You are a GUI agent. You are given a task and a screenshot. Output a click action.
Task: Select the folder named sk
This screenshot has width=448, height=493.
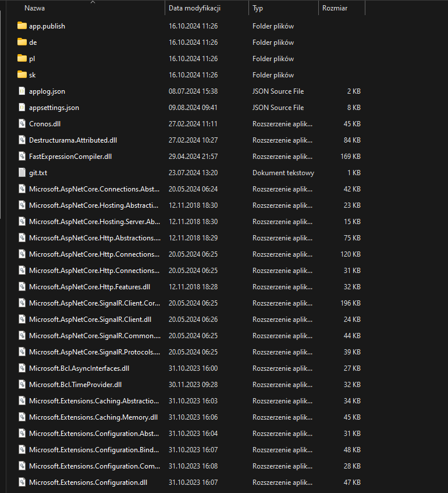pos(33,75)
